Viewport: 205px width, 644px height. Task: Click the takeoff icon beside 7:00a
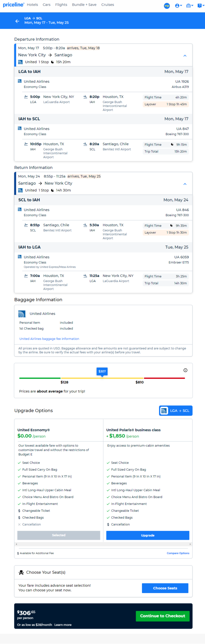point(26,276)
